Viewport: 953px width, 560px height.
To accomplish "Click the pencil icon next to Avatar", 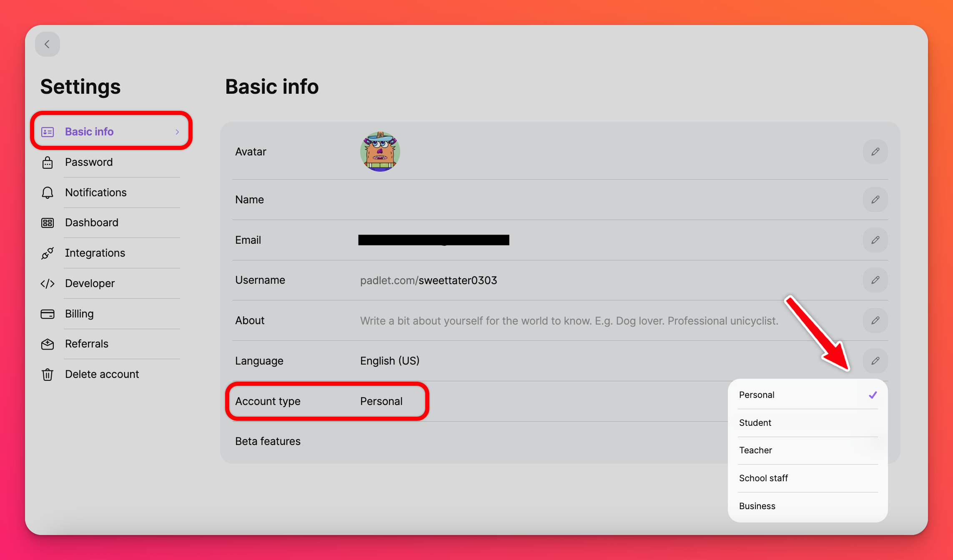I will tap(875, 152).
